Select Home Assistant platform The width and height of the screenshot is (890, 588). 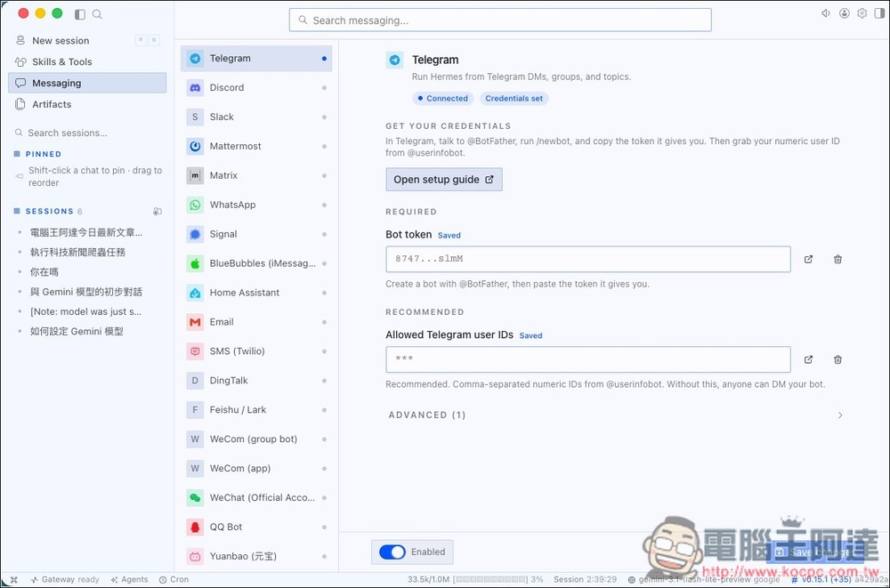point(256,293)
